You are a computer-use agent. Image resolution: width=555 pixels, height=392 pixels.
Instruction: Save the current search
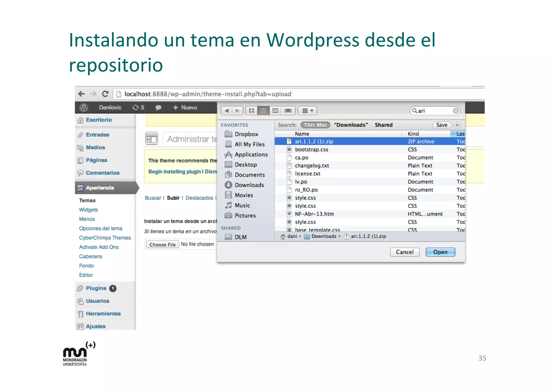442,125
